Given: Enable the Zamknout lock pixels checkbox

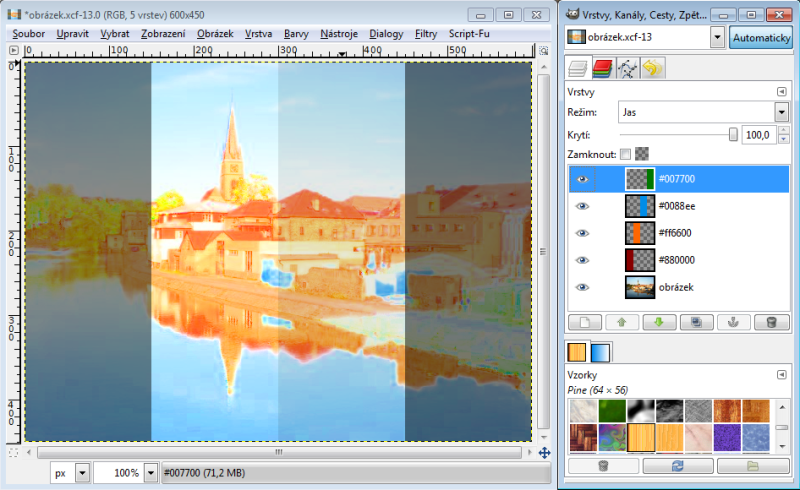Looking at the screenshot, I should (625, 154).
